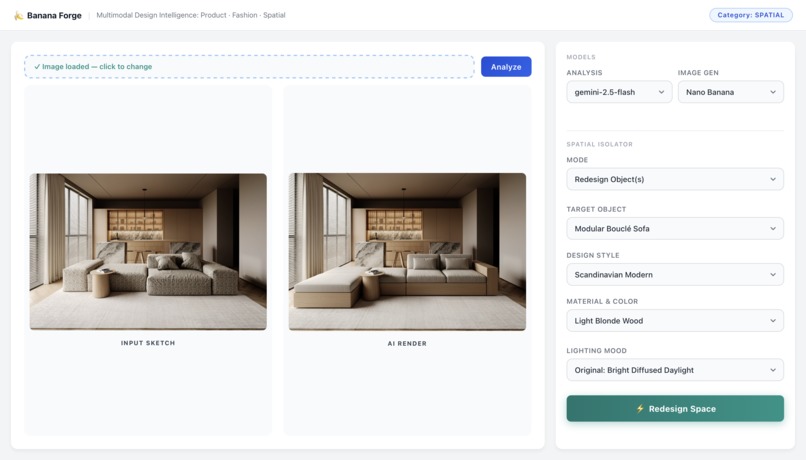Open the Analysis model dropdown gemini-2.5-flash

click(x=619, y=92)
